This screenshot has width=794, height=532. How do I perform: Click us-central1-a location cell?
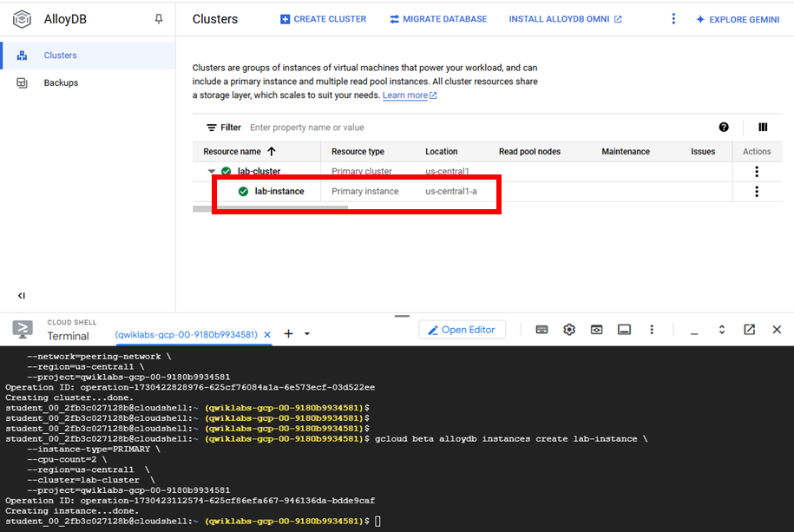450,191
